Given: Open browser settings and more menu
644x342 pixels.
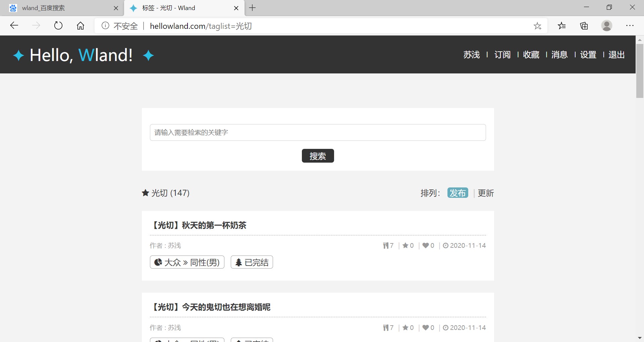Looking at the screenshot, I should pyautogui.click(x=630, y=25).
